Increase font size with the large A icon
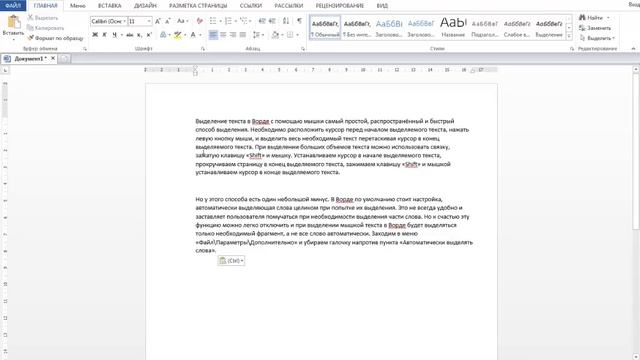This screenshot has width=640, height=360. click(x=158, y=21)
